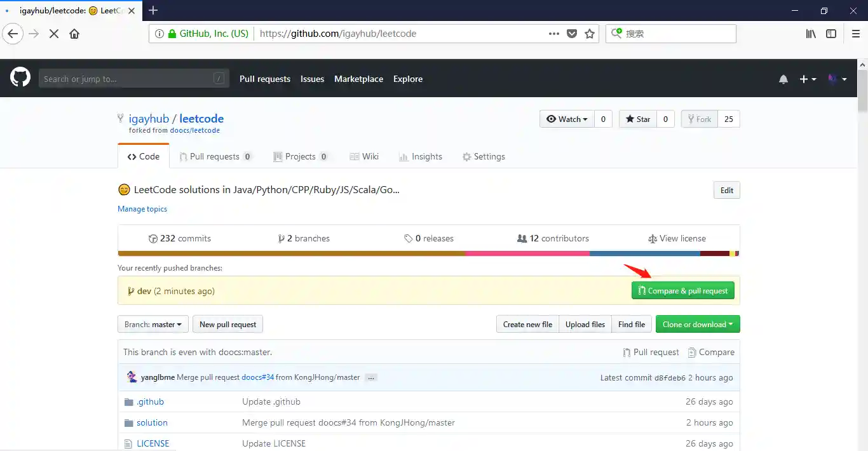This screenshot has width=868, height=451.
Task: Click the green Compare & pull request button
Action: [x=682, y=290]
